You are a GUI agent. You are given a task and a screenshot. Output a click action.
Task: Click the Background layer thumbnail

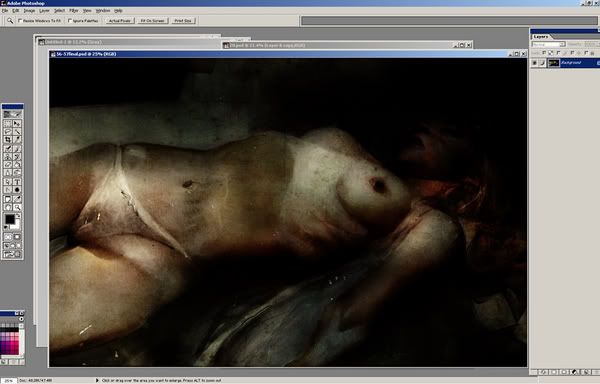click(554, 63)
